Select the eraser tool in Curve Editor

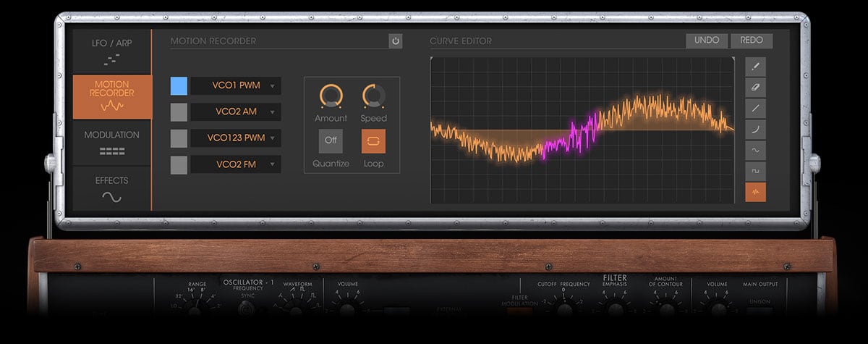tap(756, 88)
